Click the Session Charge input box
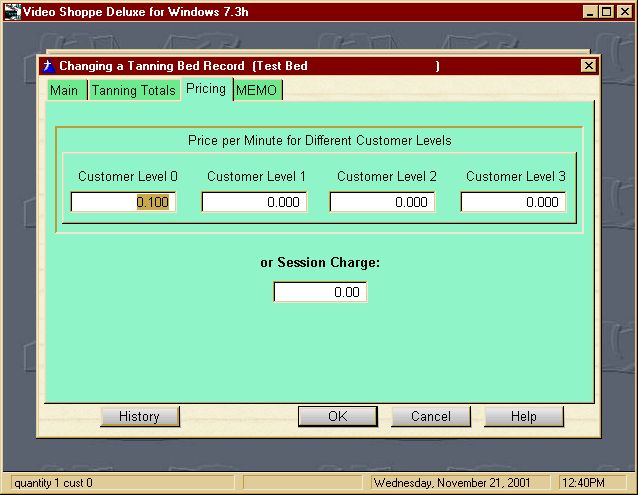The width and height of the screenshot is (638, 495). tap(320, 292)
